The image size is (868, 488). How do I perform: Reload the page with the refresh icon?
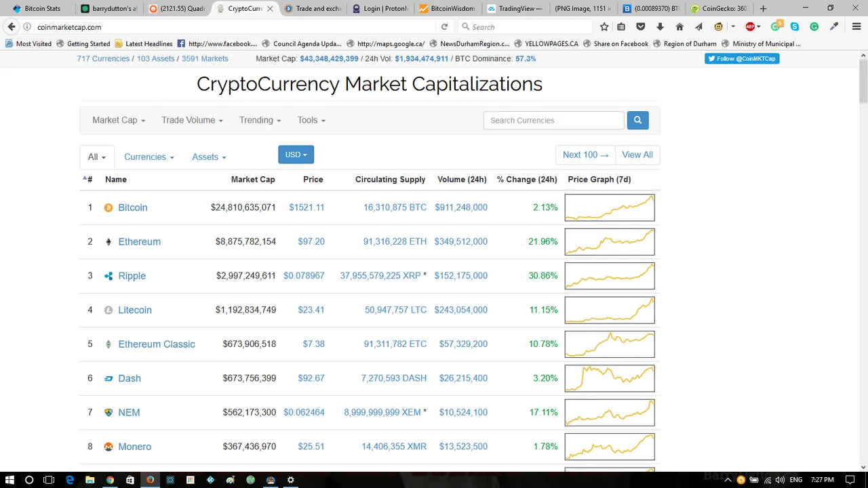(x=445, y=27)
